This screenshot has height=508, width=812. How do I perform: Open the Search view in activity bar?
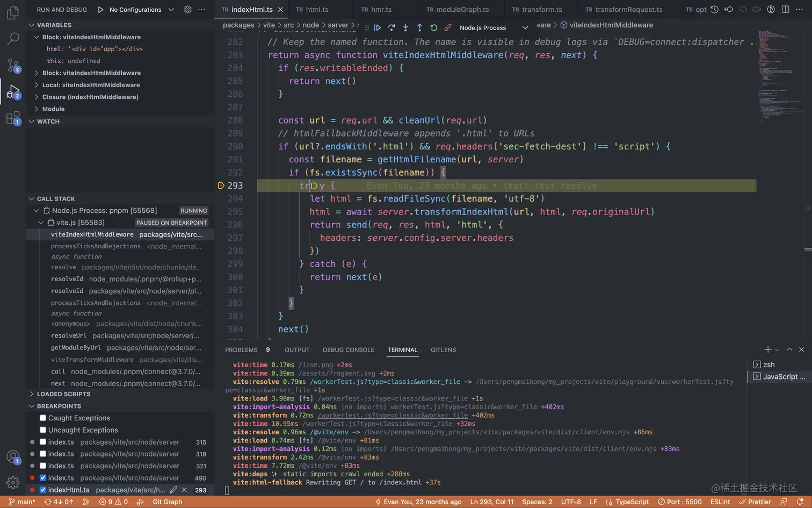pos(13,39)
